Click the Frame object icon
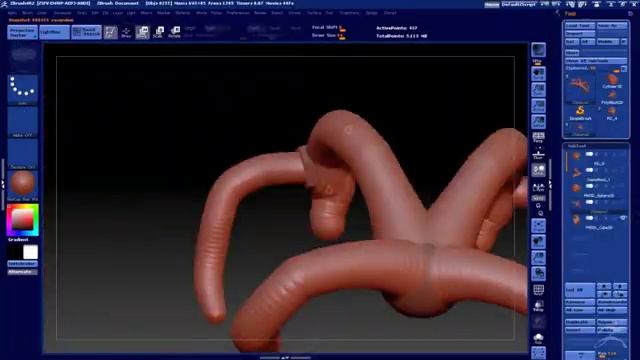 coord(539,226)
